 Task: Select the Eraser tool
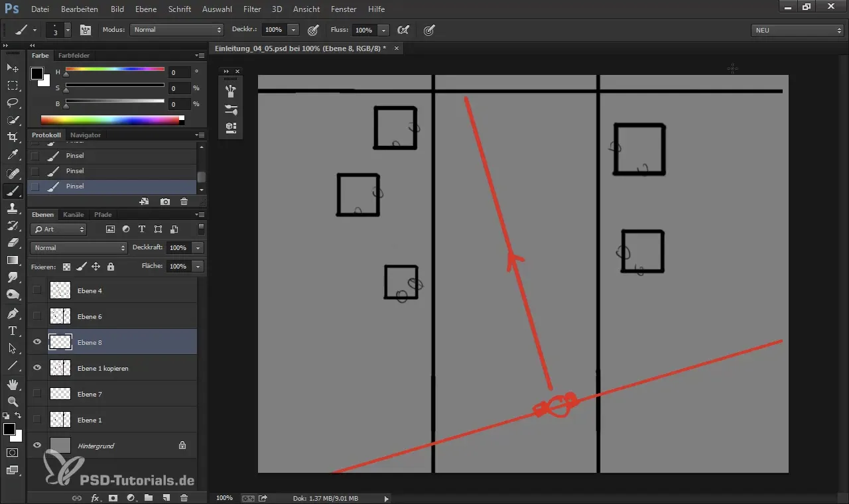coord(13,243)
